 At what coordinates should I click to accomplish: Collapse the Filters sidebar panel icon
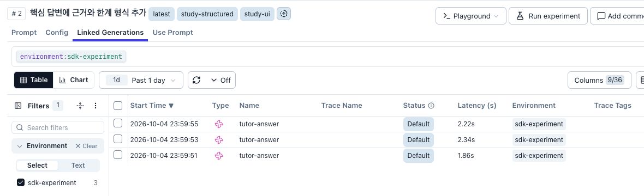[18, 106]
